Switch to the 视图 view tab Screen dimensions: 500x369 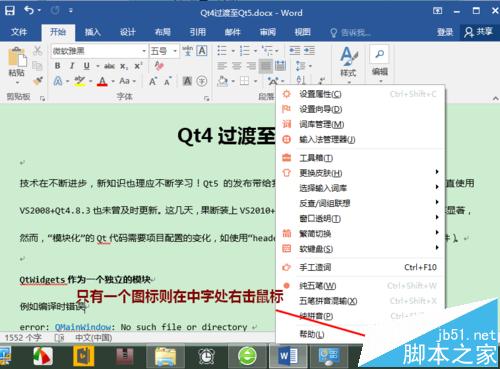[303, 32]
